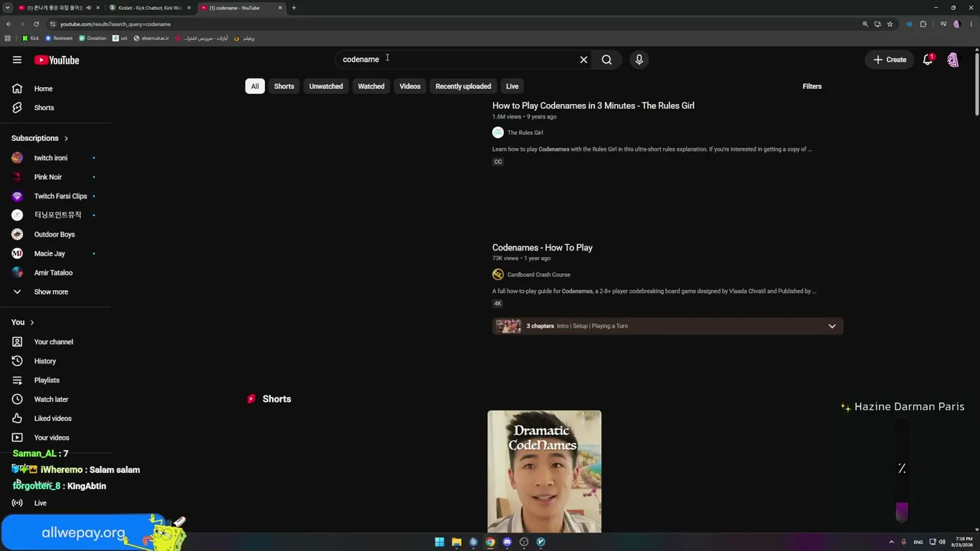Filter by Recently uploaded
Image resolution: width=980 pixels, height=551 pixels.
[463, 86]
